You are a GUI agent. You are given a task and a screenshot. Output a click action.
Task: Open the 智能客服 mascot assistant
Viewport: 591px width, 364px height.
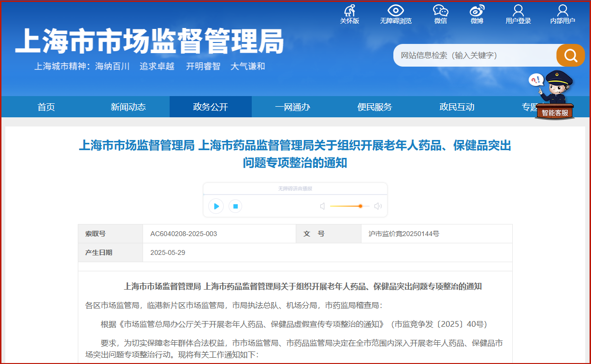(x=554, y=95)
